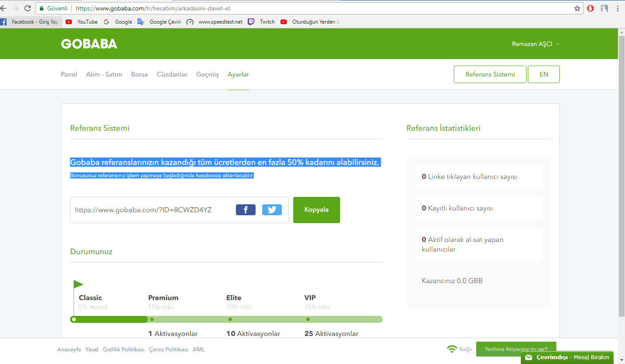Click the 0% reward text

[x=93, y=307]
